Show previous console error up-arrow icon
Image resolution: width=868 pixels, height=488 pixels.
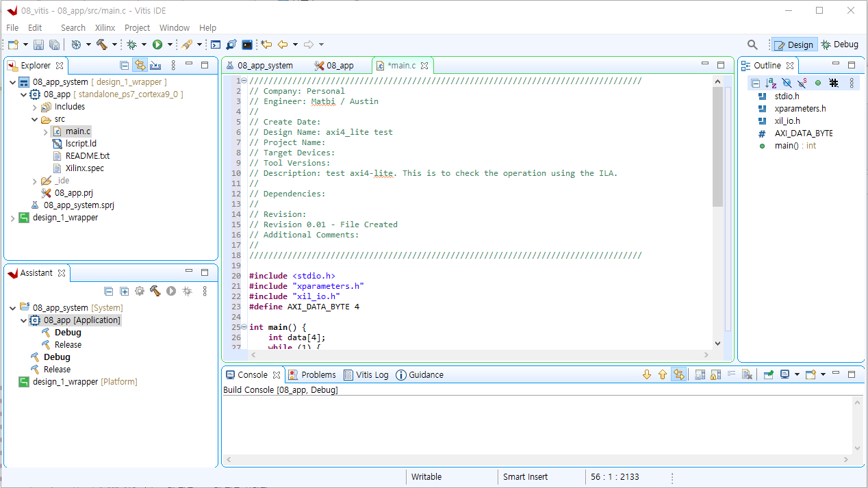(662, 374)
